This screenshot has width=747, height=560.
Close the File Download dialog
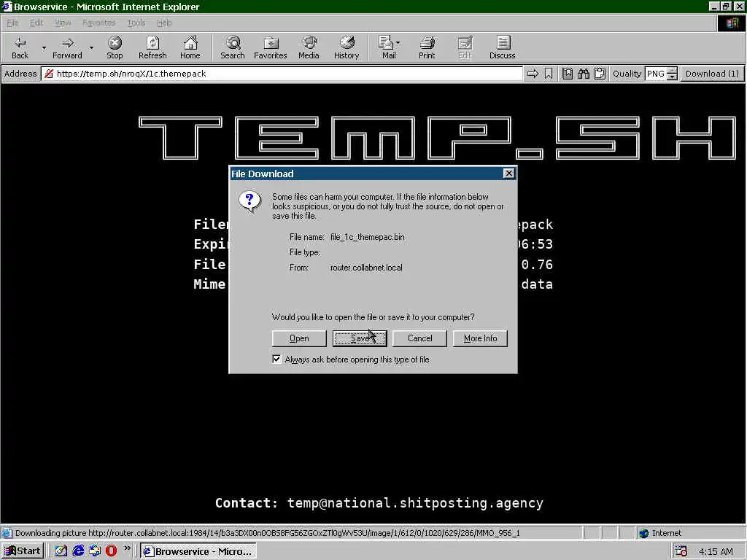[x=508, y=174]
